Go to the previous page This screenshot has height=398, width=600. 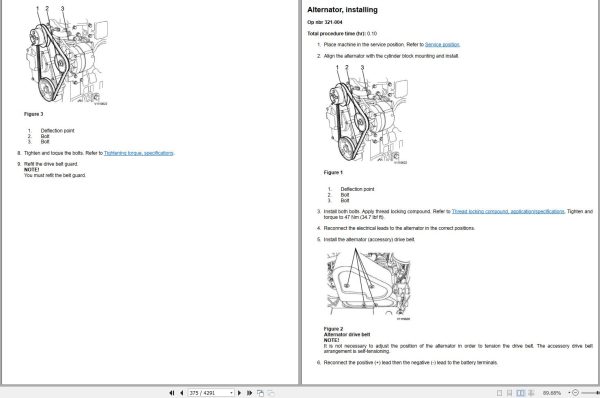pyautogui.click(x=181, y=393)
